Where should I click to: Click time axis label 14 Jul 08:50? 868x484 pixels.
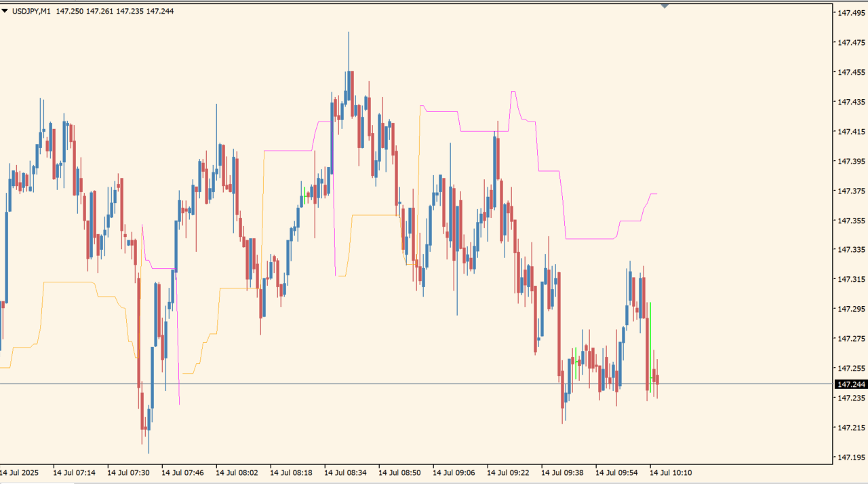pos(399,472)
